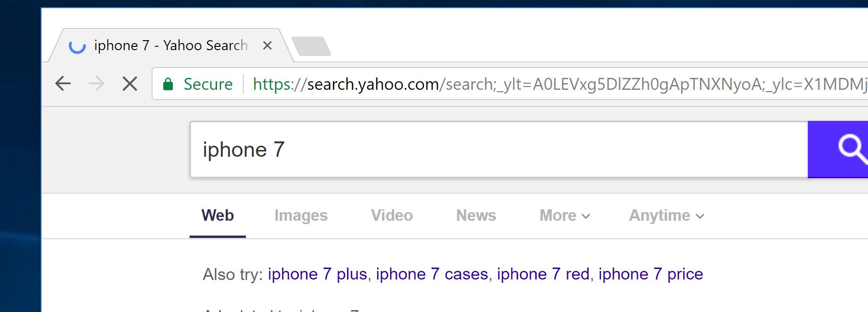868x312 pixels.
Task: Click the "iphone 7 red" link
Action: [x=543, y=274]
